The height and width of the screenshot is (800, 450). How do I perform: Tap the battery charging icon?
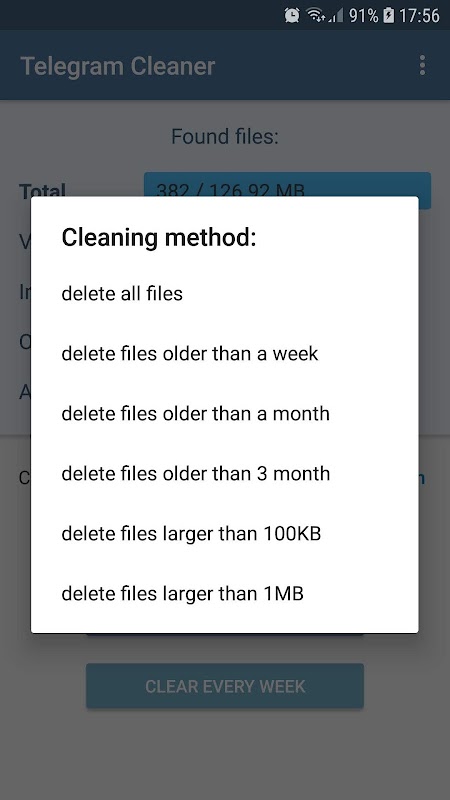tap(388, 15)
